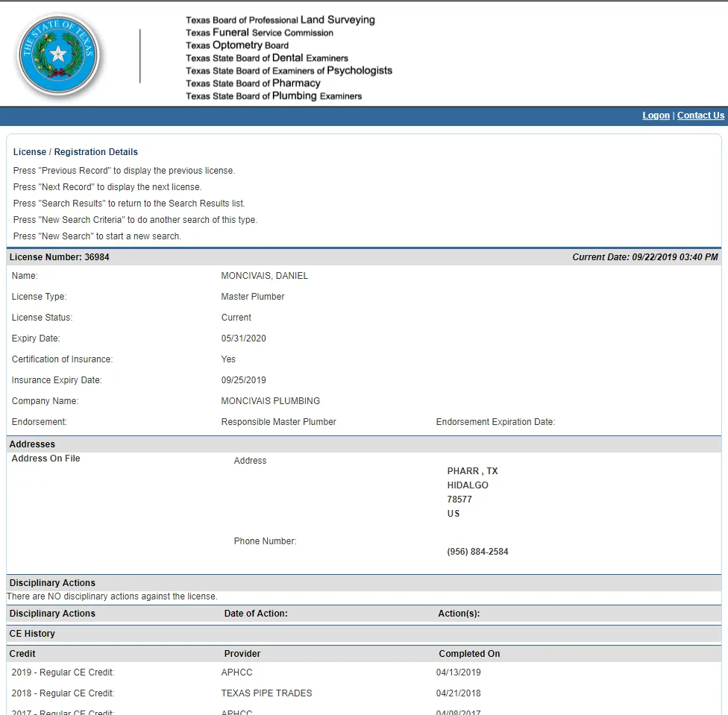728x715 pixels.
Task: Click Texas Optometry Board in header
Action: [236, 45]
